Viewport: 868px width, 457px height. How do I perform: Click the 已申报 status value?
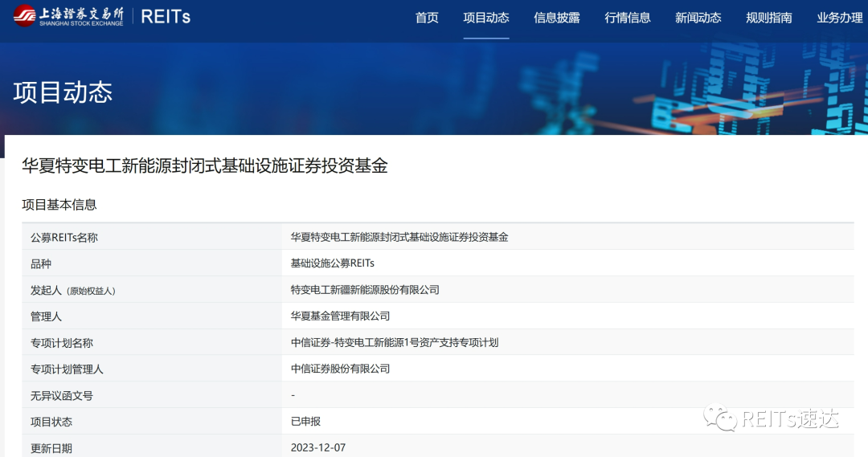click(305, 421)
